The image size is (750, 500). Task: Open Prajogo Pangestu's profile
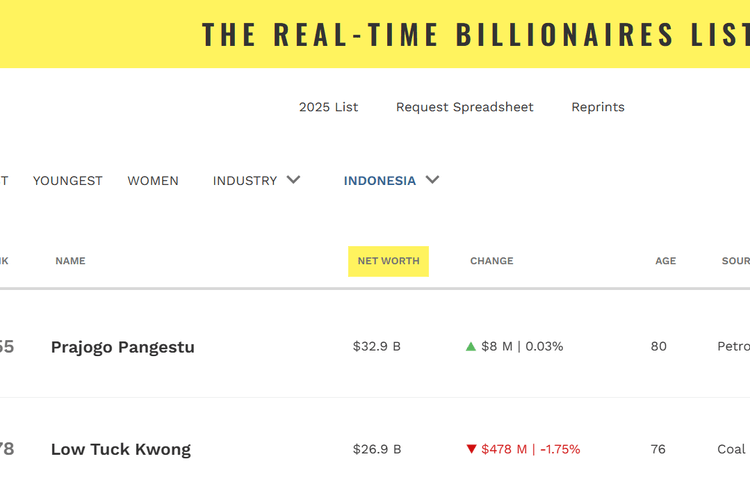coord(123,347)
